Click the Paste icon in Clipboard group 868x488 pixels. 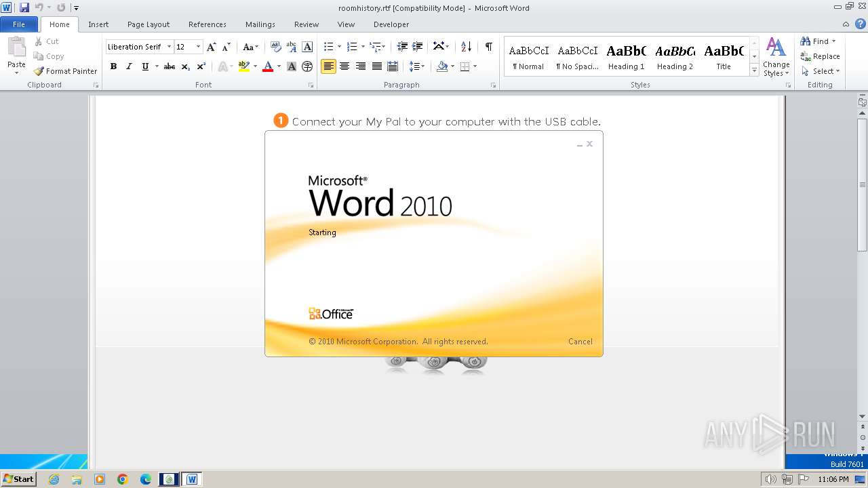tap(16, 48)
